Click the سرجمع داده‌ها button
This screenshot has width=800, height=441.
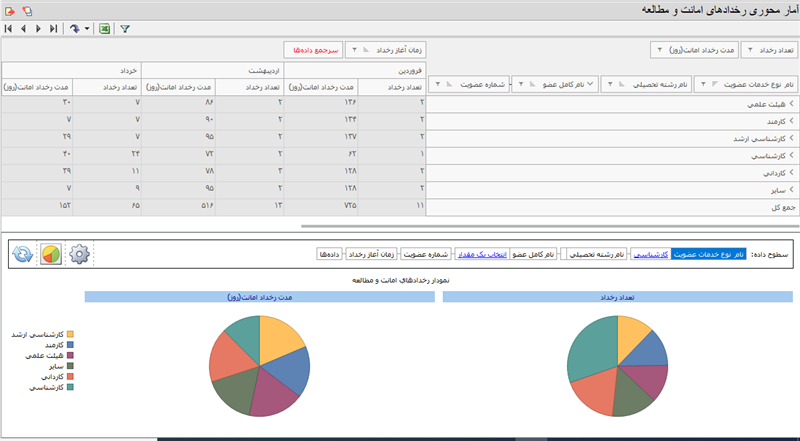point(317,49)
